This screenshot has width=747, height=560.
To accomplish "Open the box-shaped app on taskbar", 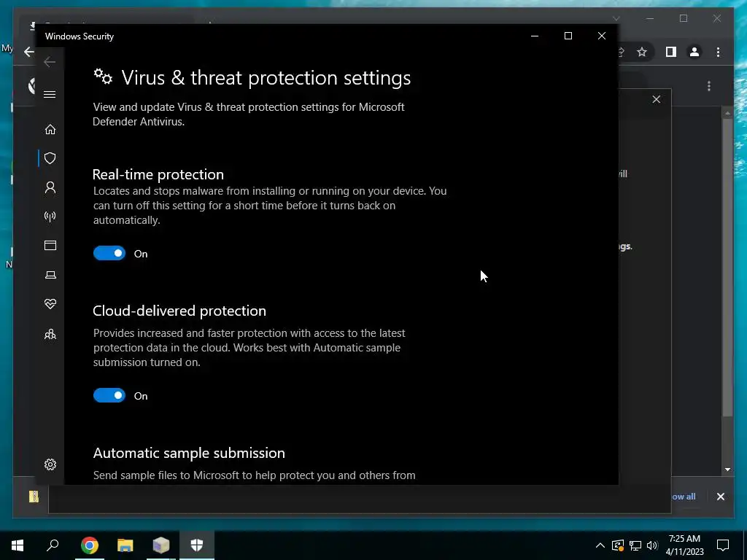I will click(161, 545).
